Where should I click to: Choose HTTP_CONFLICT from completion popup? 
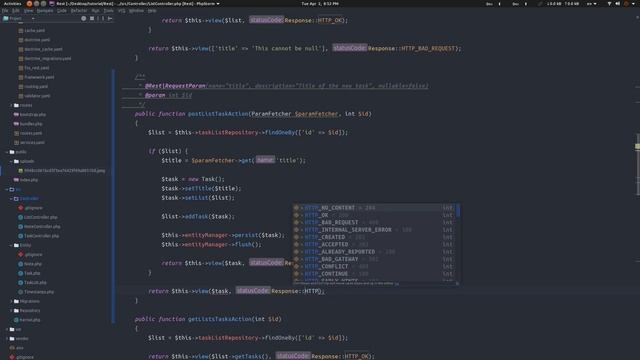pyautogui.click(x=374, y=267)
